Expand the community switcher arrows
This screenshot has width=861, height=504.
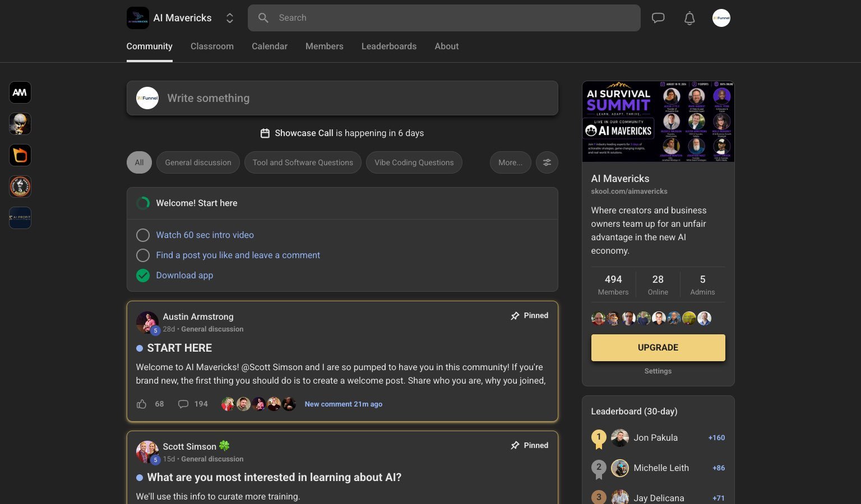[230, 18]
